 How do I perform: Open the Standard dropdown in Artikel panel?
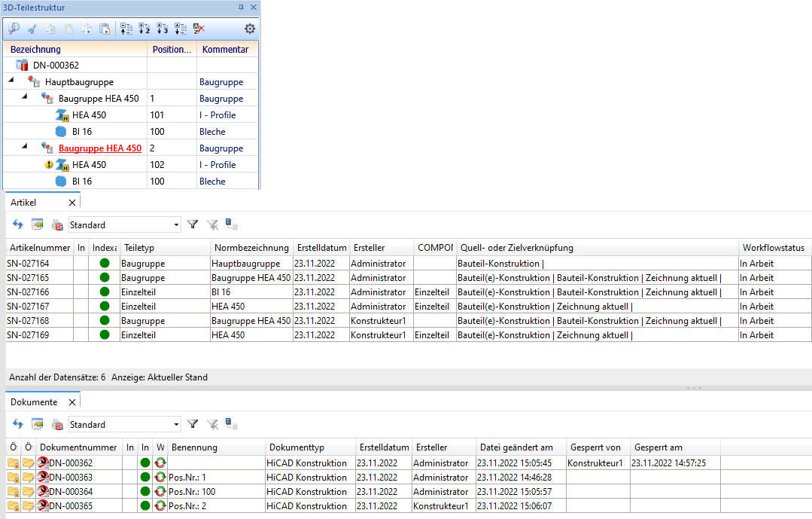click(x=176, y=224)
